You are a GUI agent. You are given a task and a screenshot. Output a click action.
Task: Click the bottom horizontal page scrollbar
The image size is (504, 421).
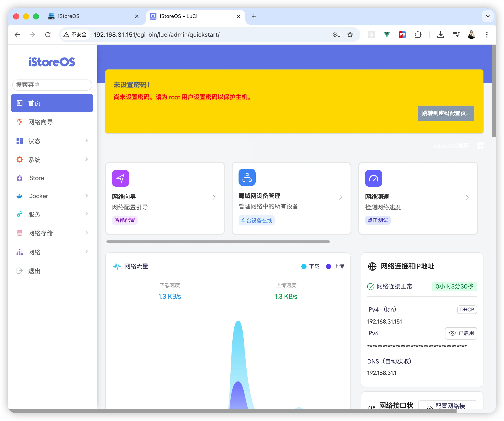click(232, 411)
